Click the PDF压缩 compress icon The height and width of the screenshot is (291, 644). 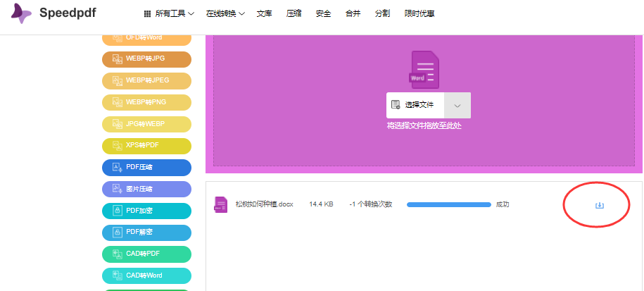click(x=118, y=167)
